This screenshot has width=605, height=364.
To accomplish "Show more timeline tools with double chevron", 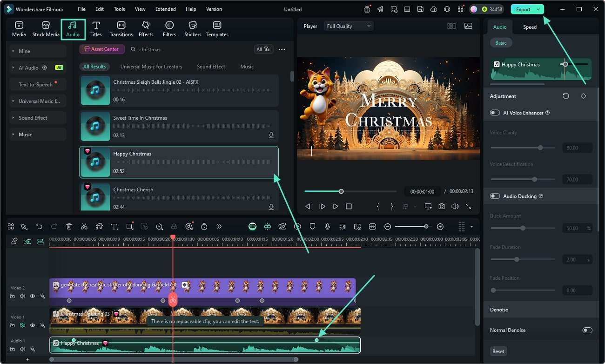I will pos(219,227).
